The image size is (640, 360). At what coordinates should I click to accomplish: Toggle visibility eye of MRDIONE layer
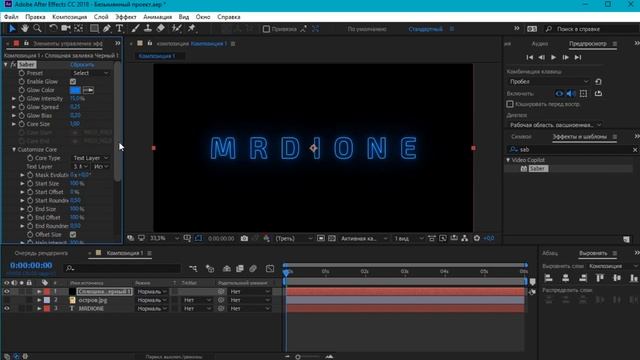[7, 309]
